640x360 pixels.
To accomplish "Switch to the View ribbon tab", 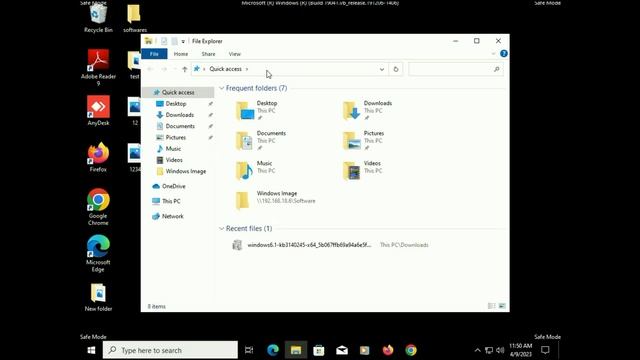I will coord(235,54).
